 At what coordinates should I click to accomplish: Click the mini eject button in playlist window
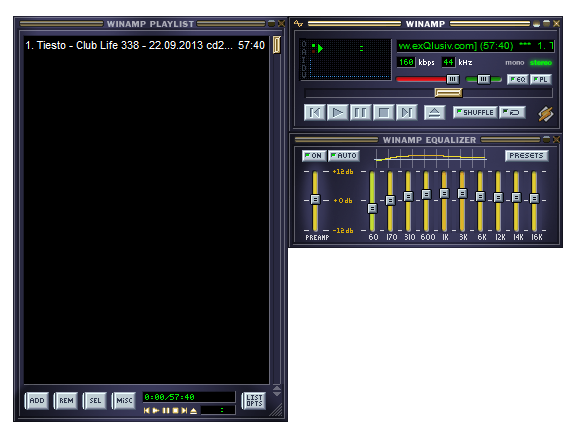(194, 410)
